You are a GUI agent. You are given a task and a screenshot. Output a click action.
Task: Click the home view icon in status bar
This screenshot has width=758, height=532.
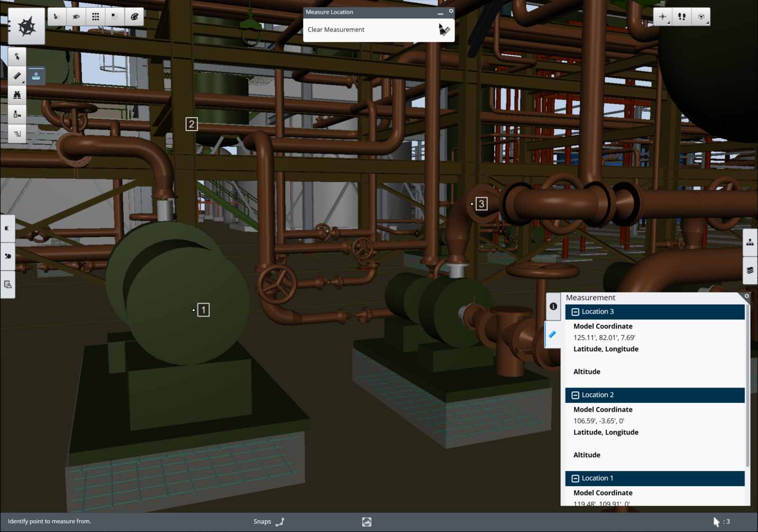[x=367, y=522]
